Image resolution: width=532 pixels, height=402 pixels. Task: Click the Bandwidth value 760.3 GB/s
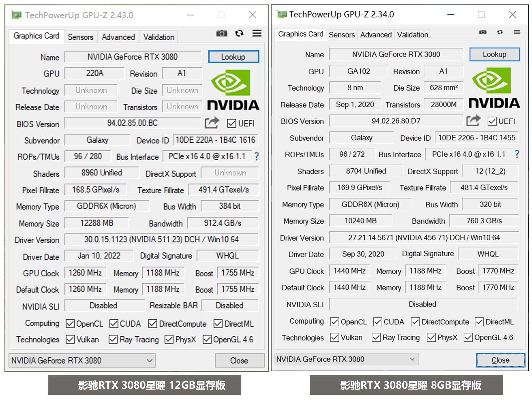(484, 221)
